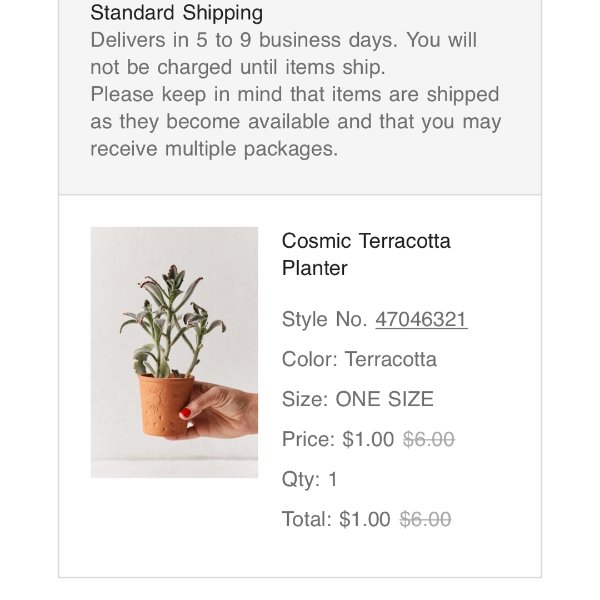
Task: Open the planter product thumbnail image
Action: click(174, 352)
